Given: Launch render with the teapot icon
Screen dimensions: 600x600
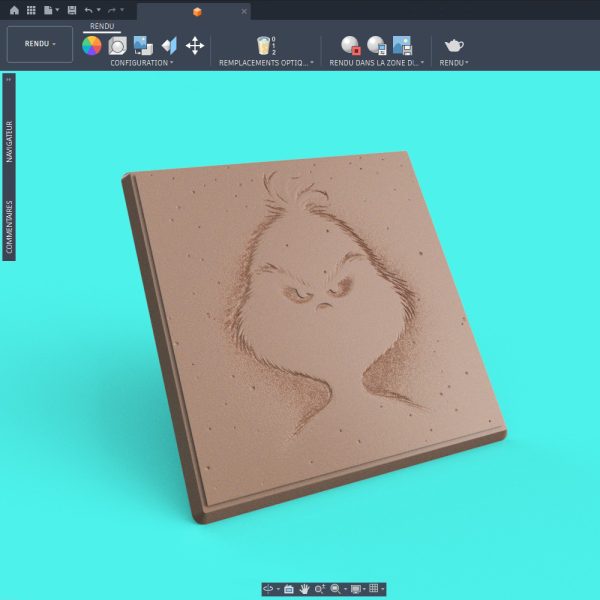Looking at the screenshot, I should 454,46.
